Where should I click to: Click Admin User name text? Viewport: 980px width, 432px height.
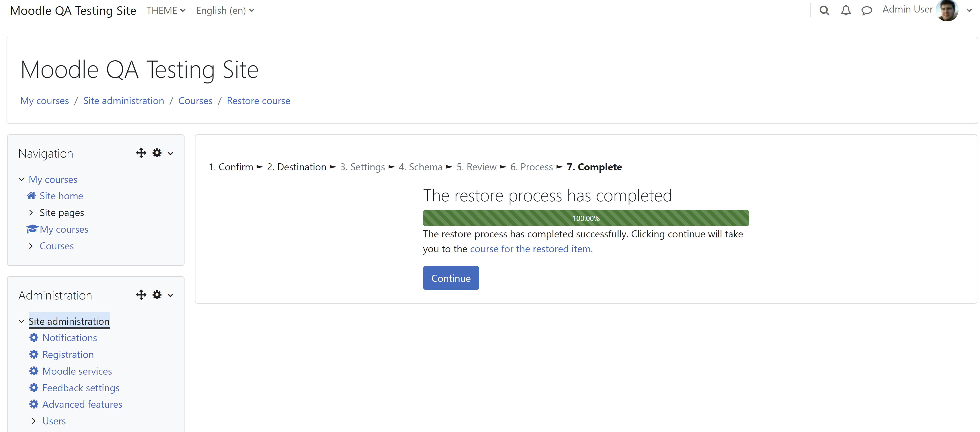(x=907, y=9)
